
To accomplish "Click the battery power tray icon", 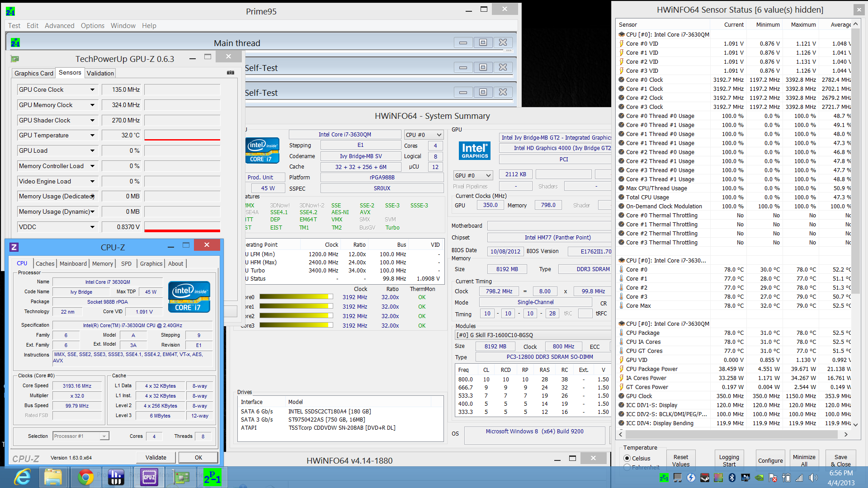I will (x=787, y=478).
